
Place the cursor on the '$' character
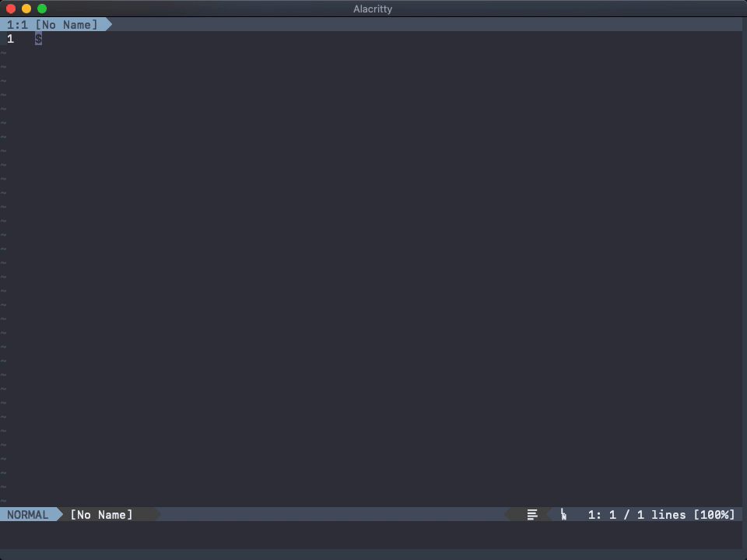39,39
